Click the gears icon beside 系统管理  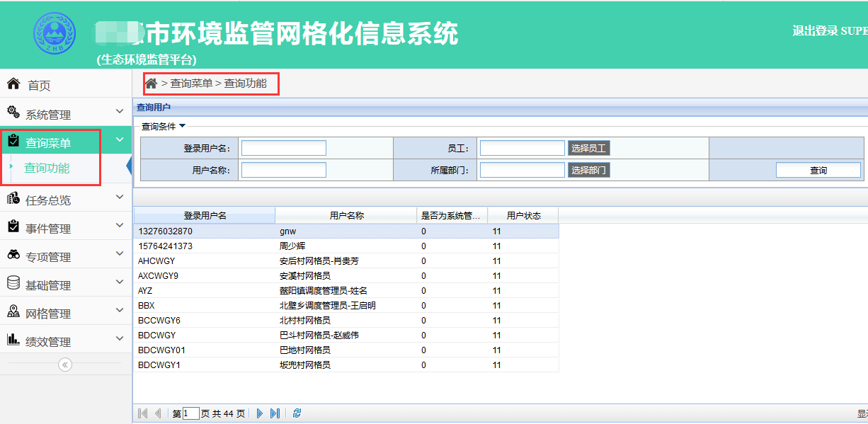[x=13, y=113]
